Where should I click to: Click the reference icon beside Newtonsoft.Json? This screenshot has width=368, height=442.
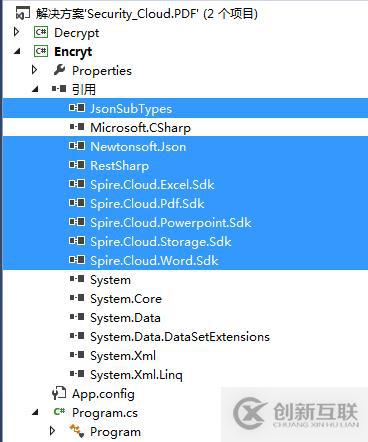coord(77,146)
